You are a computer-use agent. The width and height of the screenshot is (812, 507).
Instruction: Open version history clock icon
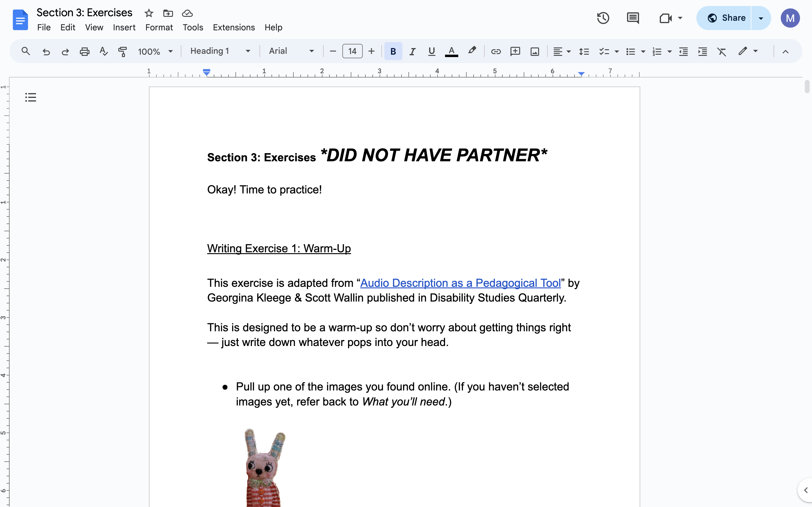pyautogui.click(x=603, y=18)
